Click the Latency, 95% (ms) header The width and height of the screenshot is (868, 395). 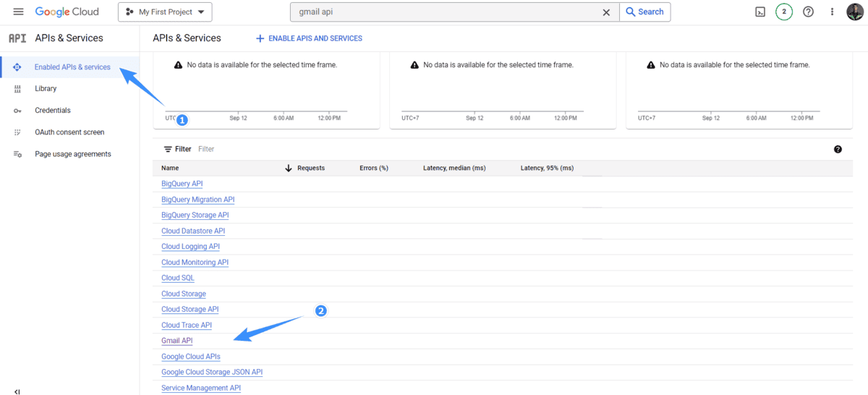tap(547, 168)
